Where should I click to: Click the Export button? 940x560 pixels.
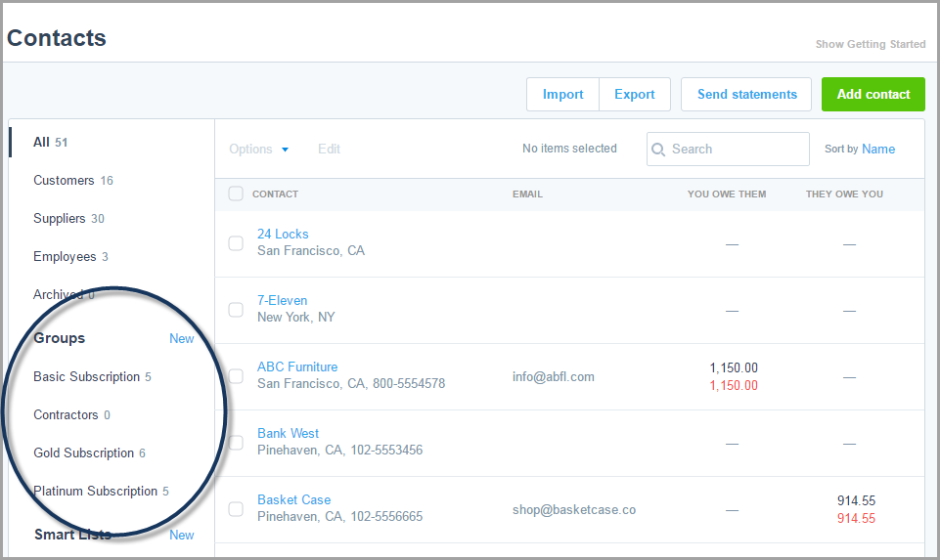click(x=635, y=94)
